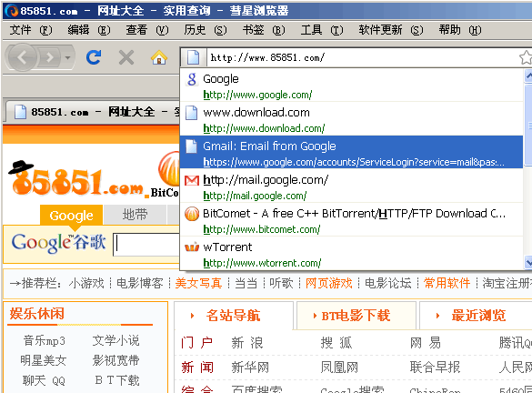532x393 pixels.
Task: Choose the BitComet suggestion entry
Action: click(x=352, y=220)
